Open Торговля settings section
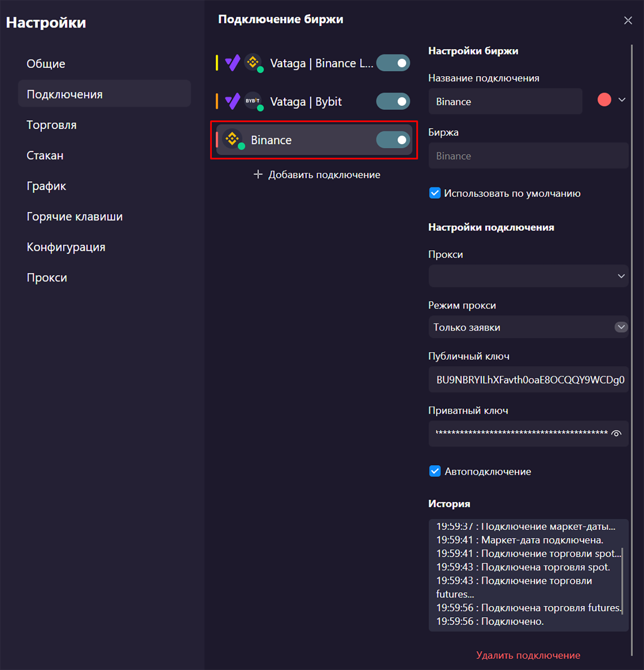 (x=104, y=125)
